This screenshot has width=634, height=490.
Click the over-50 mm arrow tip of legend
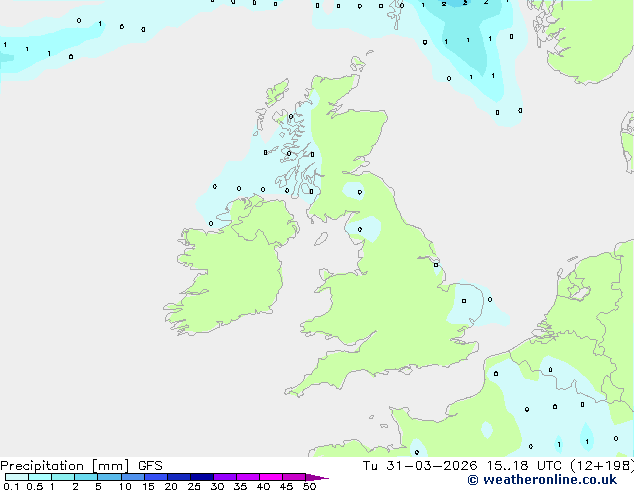tap(317, 477)
